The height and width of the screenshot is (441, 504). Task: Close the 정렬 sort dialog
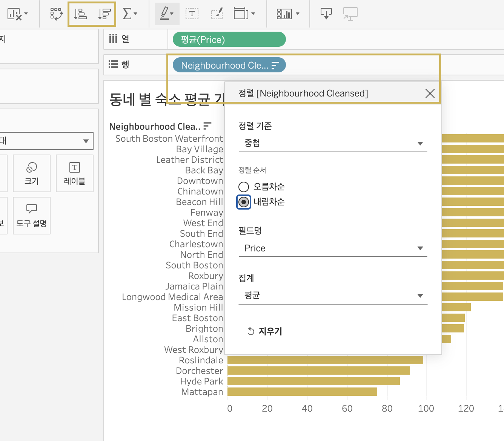click(430, 93)
